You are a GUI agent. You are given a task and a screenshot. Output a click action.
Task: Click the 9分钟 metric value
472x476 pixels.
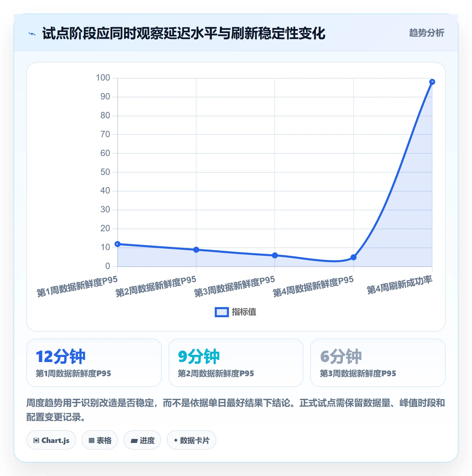[199, 356]
